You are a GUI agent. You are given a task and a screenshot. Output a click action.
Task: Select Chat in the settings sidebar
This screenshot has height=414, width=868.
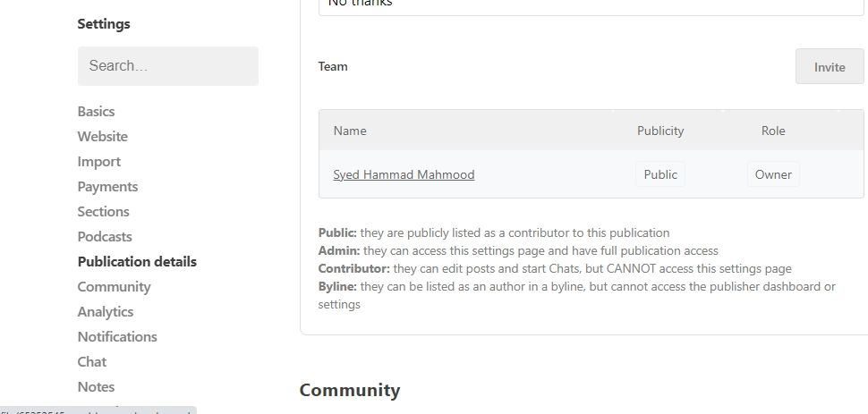(x=91, y=362)
